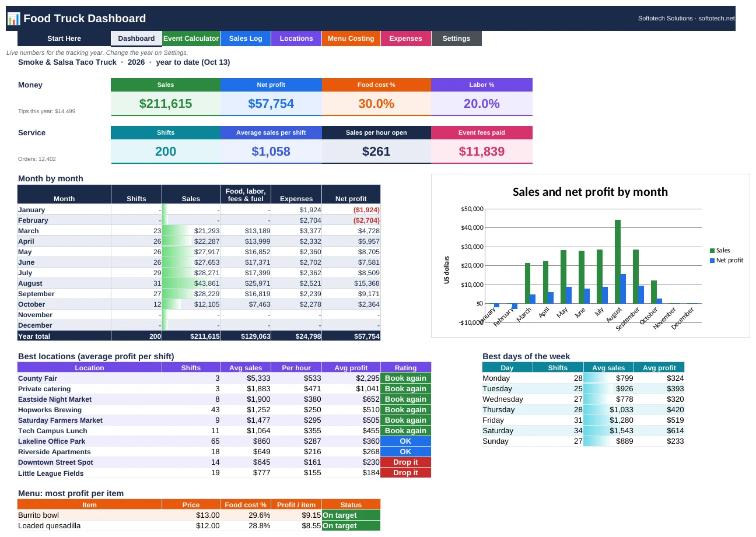Viewport: 756px width, 537px height.
Task: Select the $211,615 Sales KPI value
Action: [166, 104]
